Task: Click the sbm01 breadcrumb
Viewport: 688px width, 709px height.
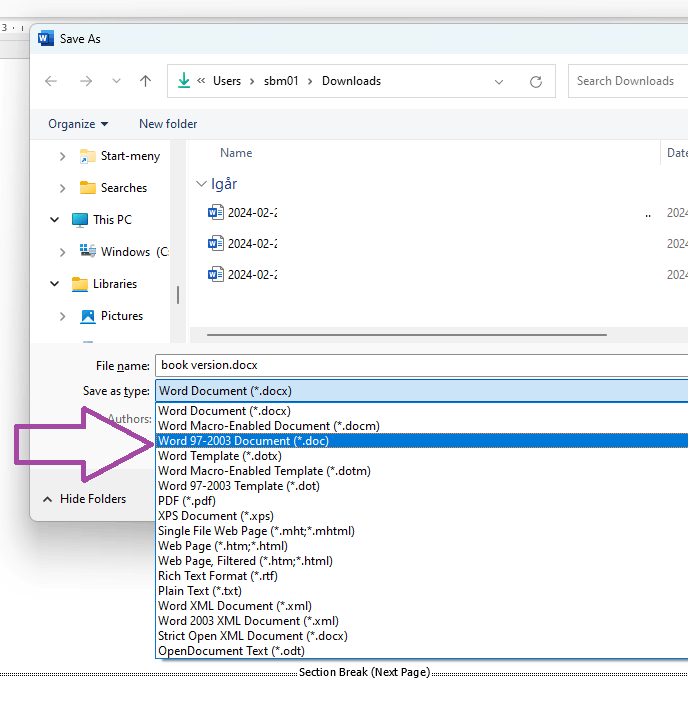Action: 281,81
